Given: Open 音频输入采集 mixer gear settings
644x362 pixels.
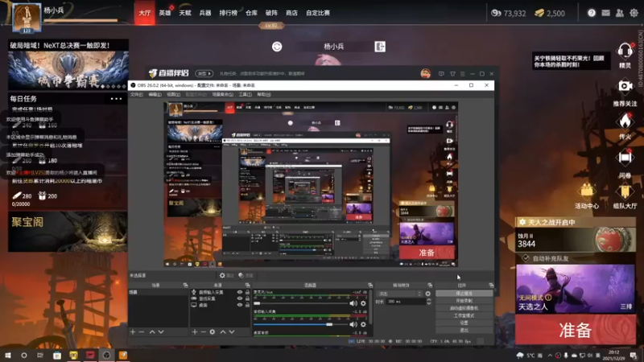Looking at the screenshot, I should click(x=363, y=324).
